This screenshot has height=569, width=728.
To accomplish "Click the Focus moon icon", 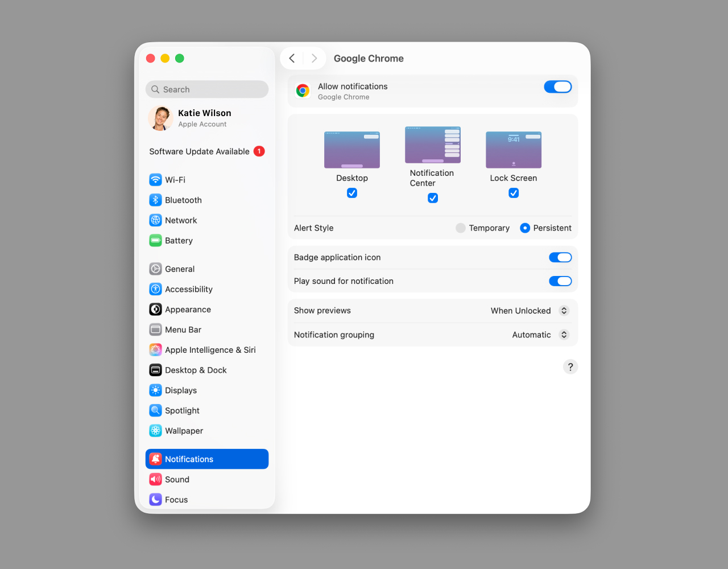I will point(155,500).
